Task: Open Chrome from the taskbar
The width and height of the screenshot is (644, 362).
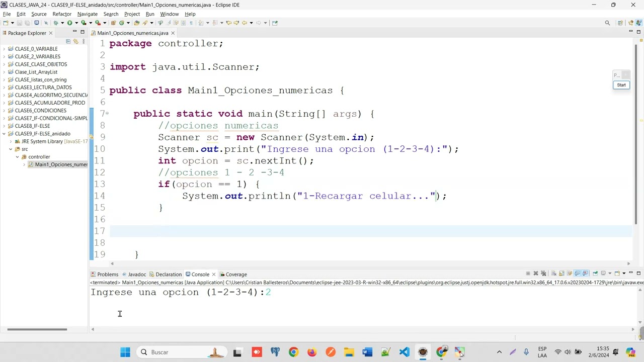Action: click(293, 352)
